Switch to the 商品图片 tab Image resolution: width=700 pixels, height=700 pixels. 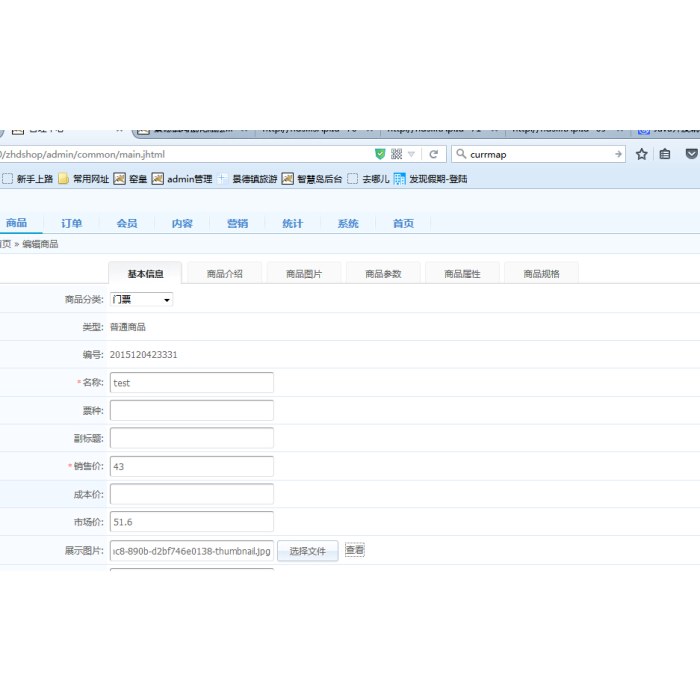303,274
